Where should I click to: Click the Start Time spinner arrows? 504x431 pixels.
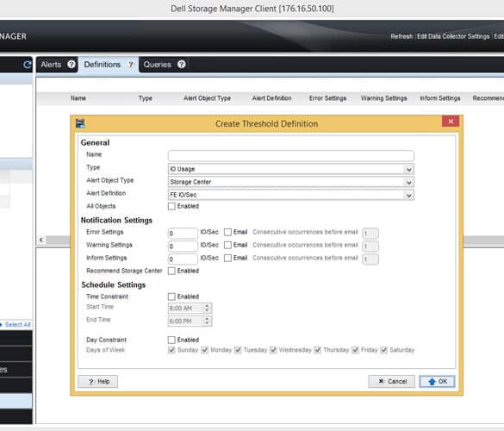(208, 308)
